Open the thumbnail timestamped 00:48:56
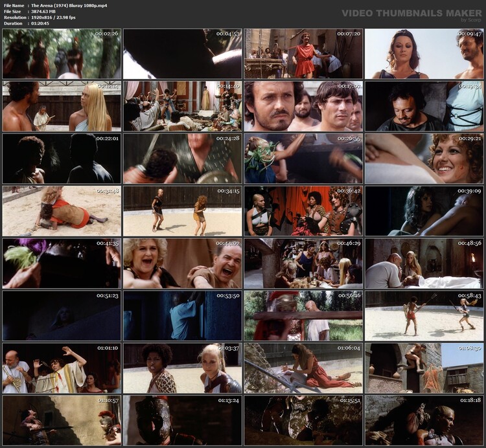The image size is (486, 448). 424,263
